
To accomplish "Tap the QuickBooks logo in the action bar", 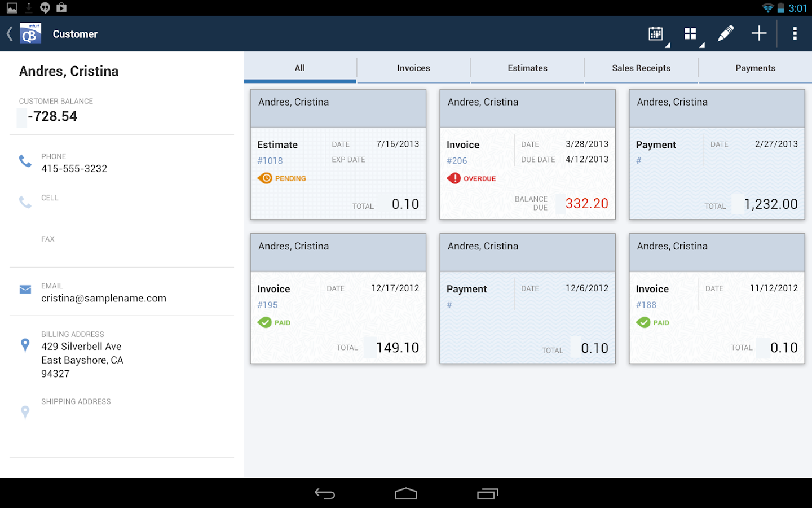I will (x=30, y=33).
